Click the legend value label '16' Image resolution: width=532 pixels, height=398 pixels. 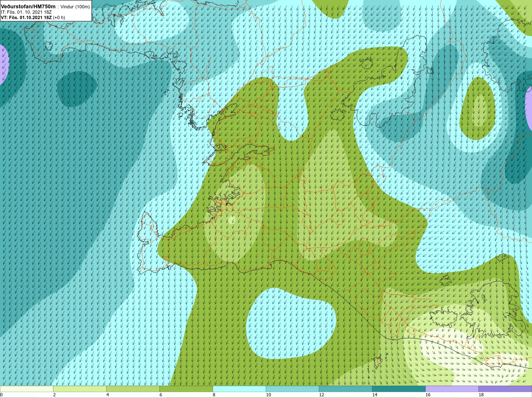coord(428,395)
